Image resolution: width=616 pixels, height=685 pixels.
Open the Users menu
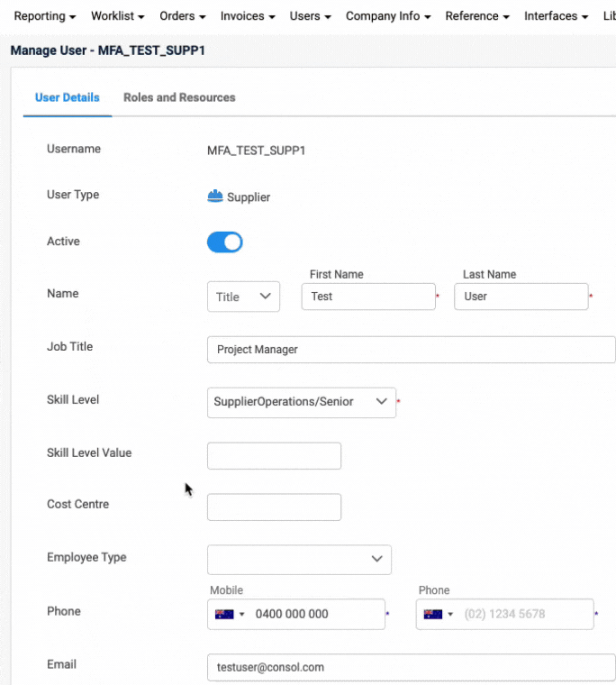(311, 16)
